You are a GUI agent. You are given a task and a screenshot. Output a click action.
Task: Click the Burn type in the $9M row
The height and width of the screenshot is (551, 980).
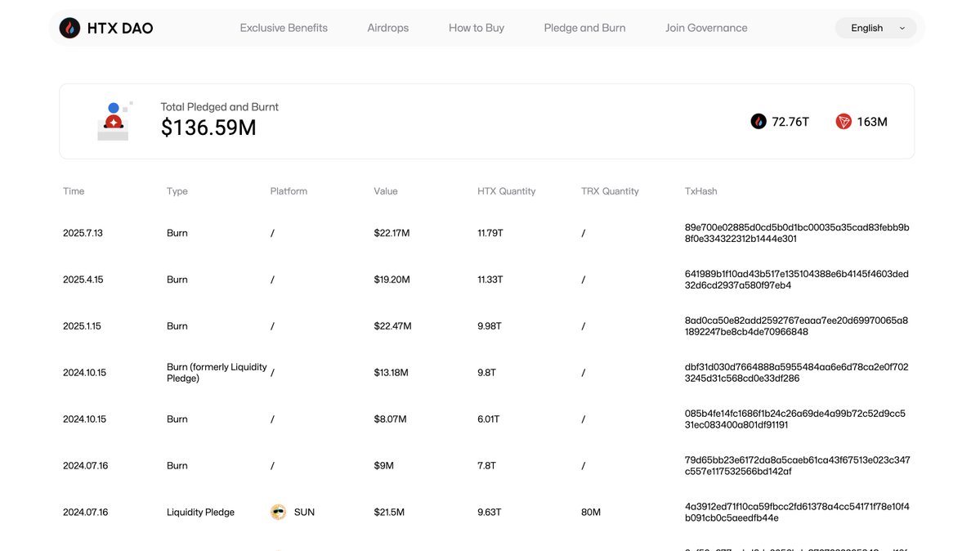coord(177,466)
